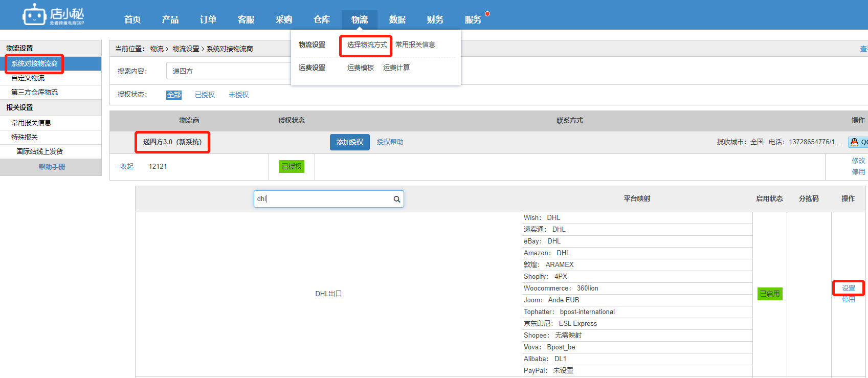Open the 物流 menu
Image resolution: width=868 pixels, height=378 pixels.
[360, 19]
